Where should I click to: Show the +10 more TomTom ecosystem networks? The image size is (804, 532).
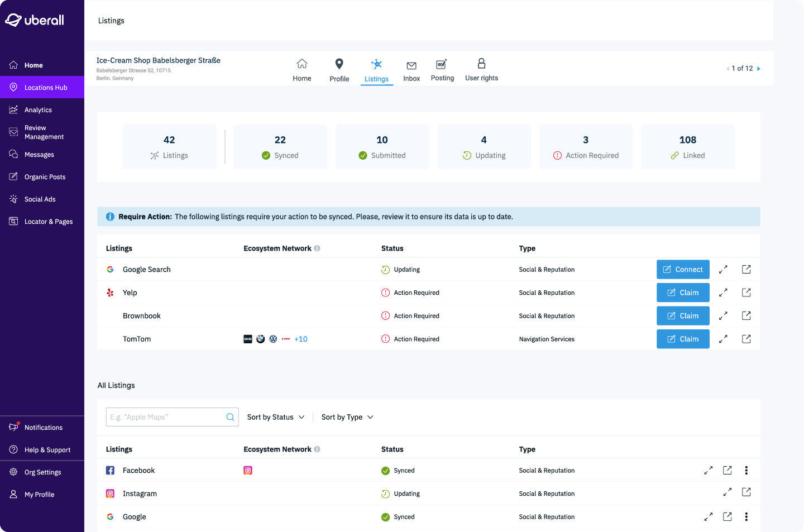pos(301,339)
